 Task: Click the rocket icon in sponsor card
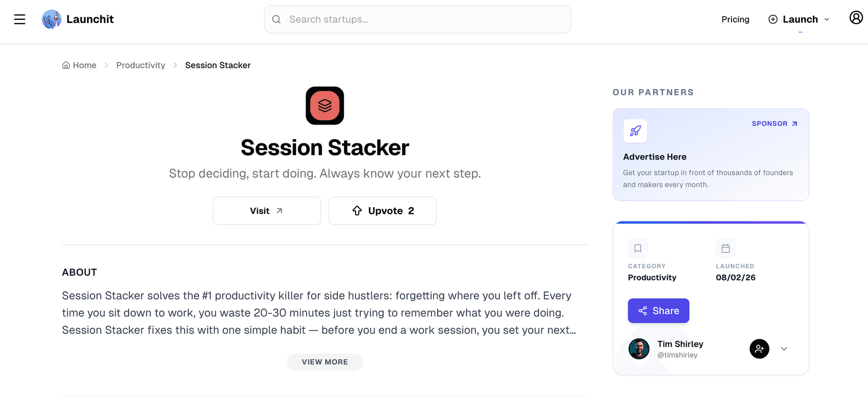pos(635,131)
